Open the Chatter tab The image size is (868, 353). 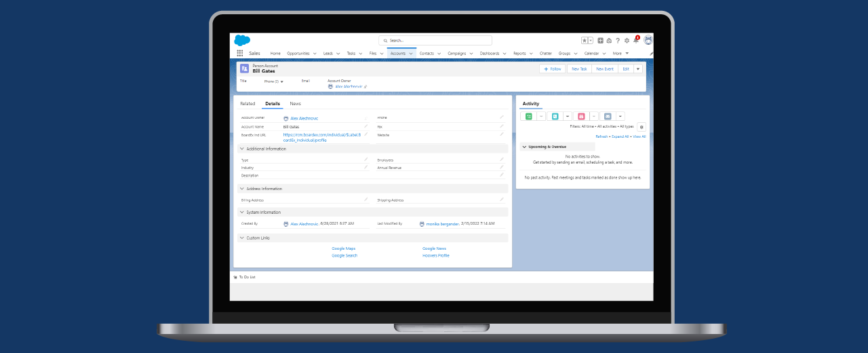tap(546, 53)
